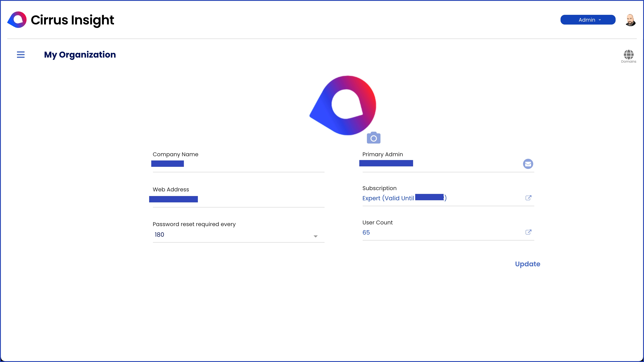Image resolution: width=644 pixels, height=362 pixels.
Task: Click the Expert subscription link
Action: pyautogui.click(x=404, y=198)
